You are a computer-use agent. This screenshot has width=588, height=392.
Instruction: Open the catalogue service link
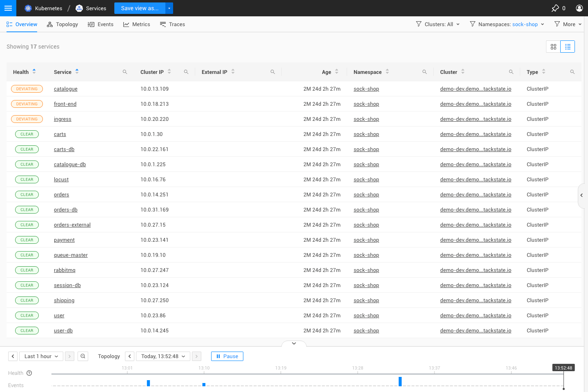[x=65, y=89]
